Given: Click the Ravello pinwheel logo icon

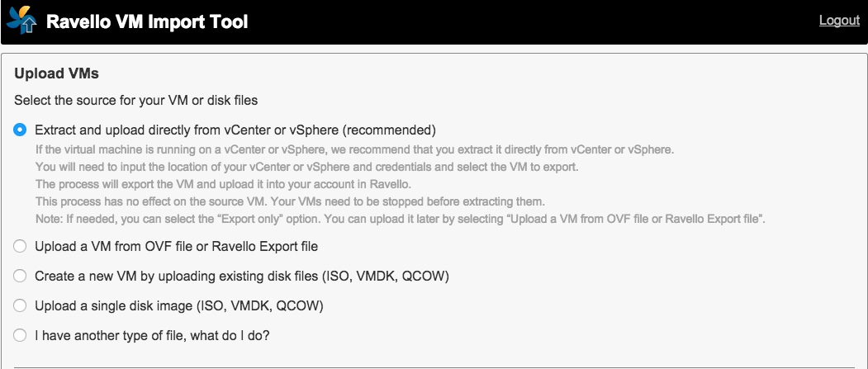Looking at the screenshot, I should tap(22, 20).
